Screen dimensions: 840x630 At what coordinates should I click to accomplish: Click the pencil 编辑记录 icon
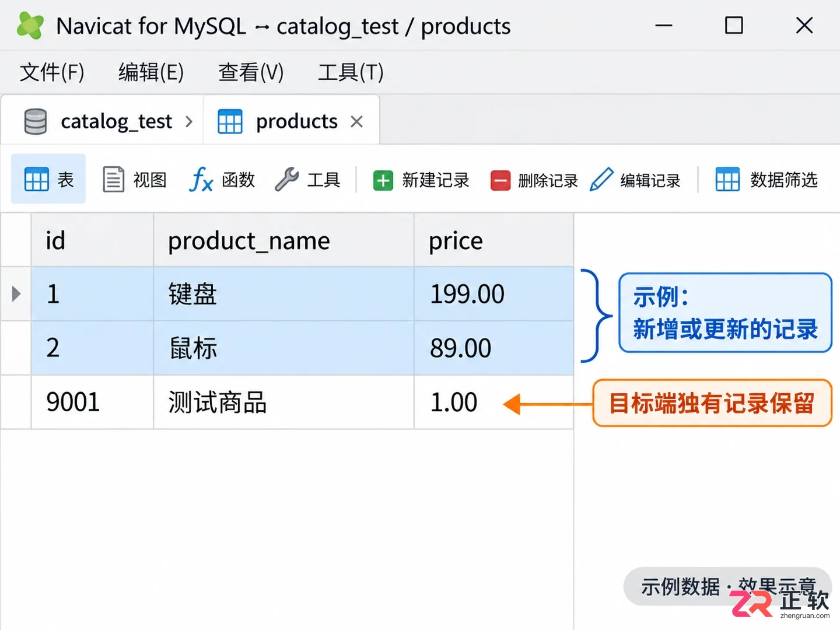601,180
